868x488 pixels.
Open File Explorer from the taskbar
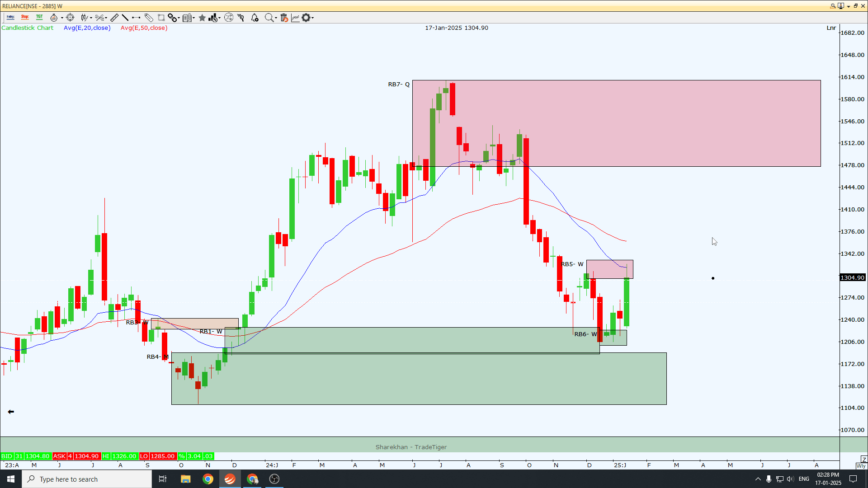(185, 479)
